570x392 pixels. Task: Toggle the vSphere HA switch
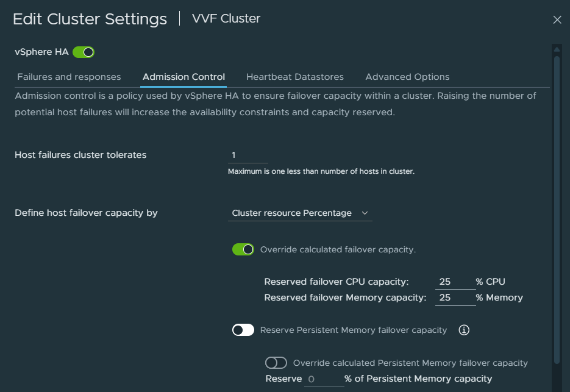point(84,52)
